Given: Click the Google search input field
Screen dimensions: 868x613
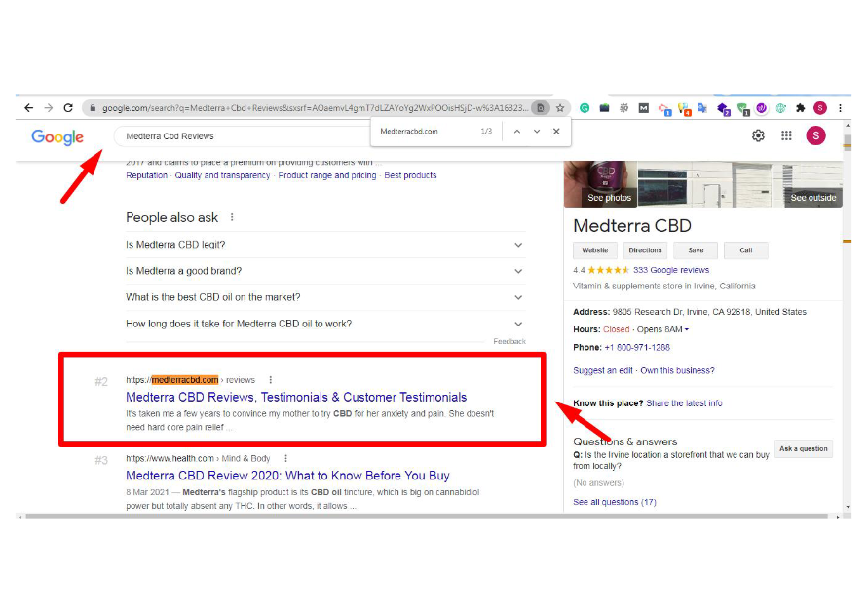Looking at the screenshot, I should 244,136.
